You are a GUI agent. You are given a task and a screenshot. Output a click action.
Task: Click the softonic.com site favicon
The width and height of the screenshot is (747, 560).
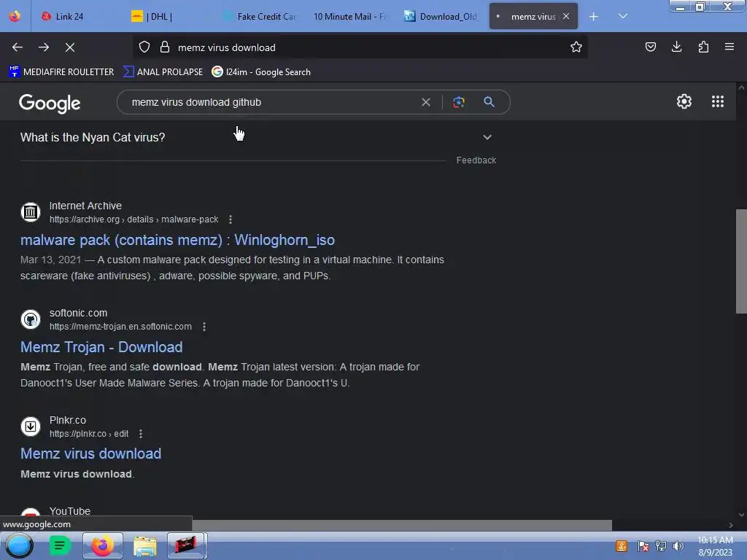(31, 319)
